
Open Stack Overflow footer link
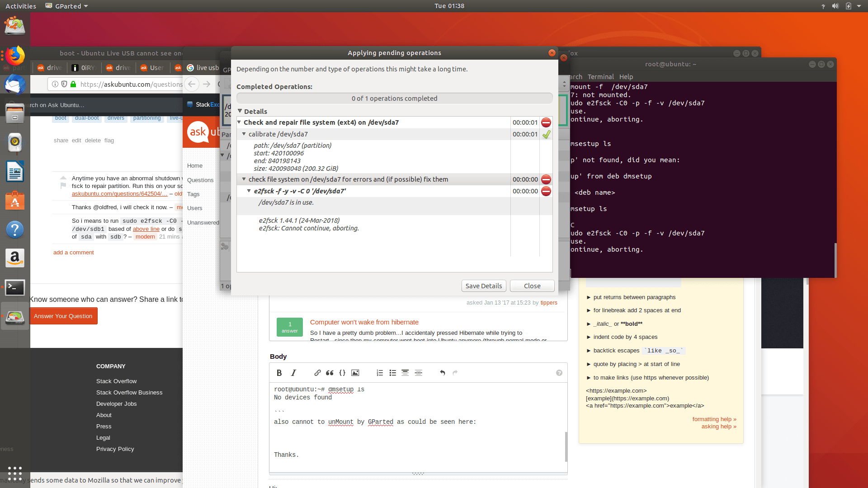click(116, 381)
